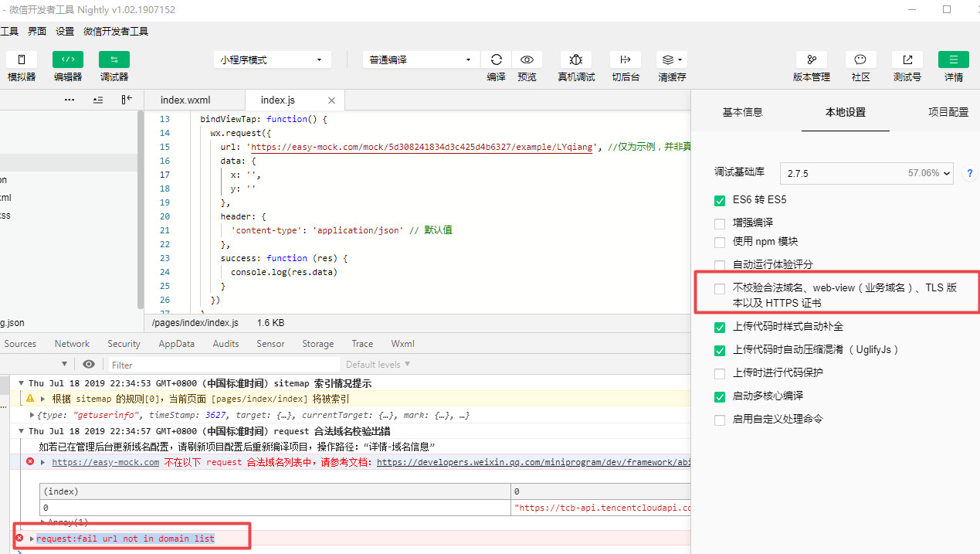Image resolution: width=980 pixels, height=554 pixels.
Task: Switch to the index.wxml editor tab
Action: 185,100
